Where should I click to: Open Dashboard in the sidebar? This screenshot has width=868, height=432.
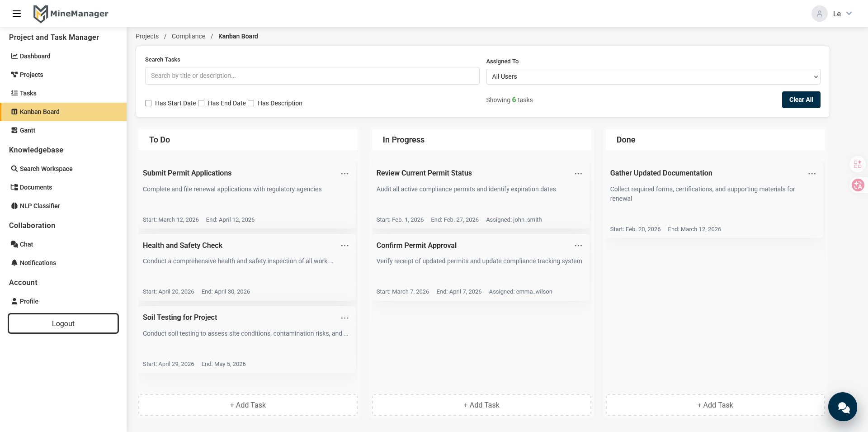coord(63,56)
